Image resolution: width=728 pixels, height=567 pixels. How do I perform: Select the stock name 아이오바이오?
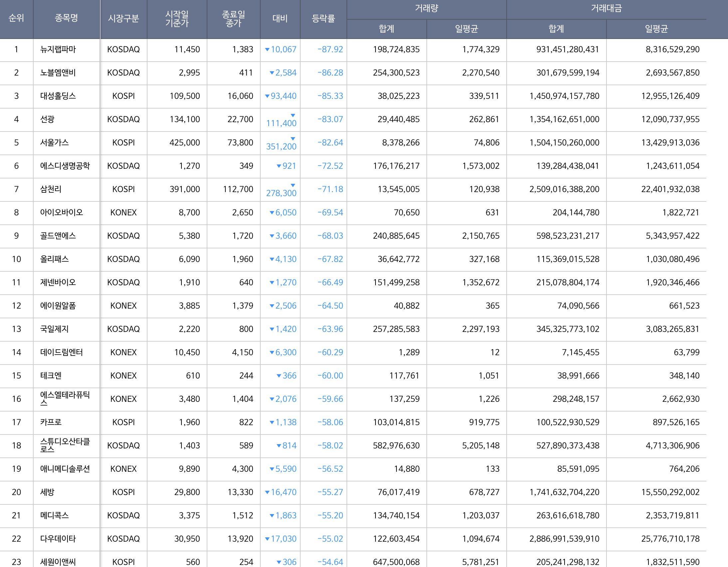point(61,213)
